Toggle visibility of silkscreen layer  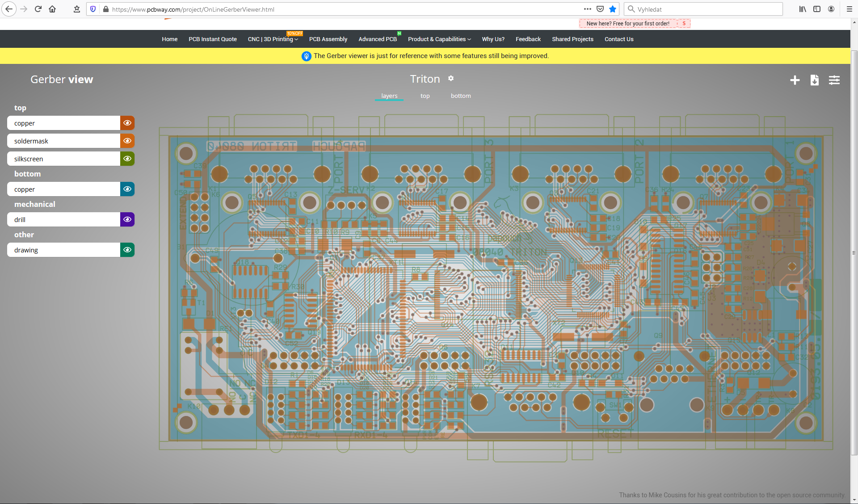[x=127, y=159]
